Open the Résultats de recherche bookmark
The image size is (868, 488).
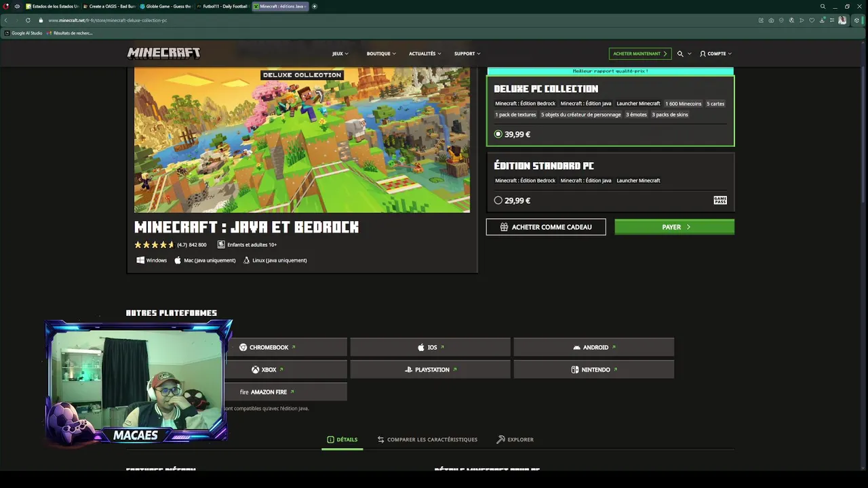(70, 33)
